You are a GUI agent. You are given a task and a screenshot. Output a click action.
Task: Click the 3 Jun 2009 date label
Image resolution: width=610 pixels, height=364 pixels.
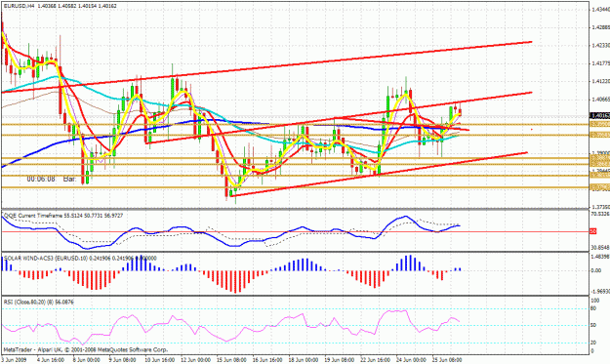click(15, 360)
